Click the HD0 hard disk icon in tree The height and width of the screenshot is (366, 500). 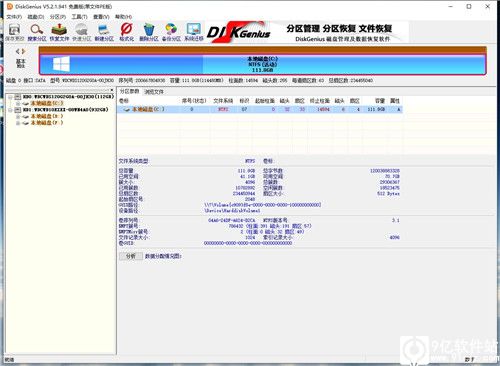tap(18, 97)
